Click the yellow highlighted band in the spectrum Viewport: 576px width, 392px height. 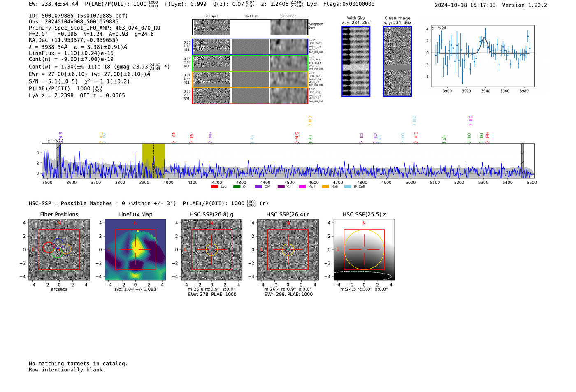coord(153,160)
